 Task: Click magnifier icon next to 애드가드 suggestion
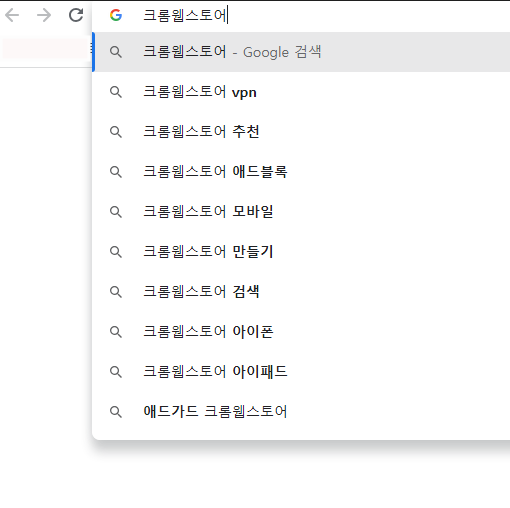[116, 412]
